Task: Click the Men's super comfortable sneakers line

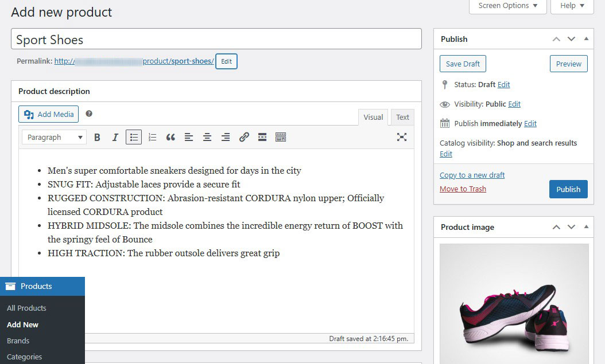Action: coord(174,171)
